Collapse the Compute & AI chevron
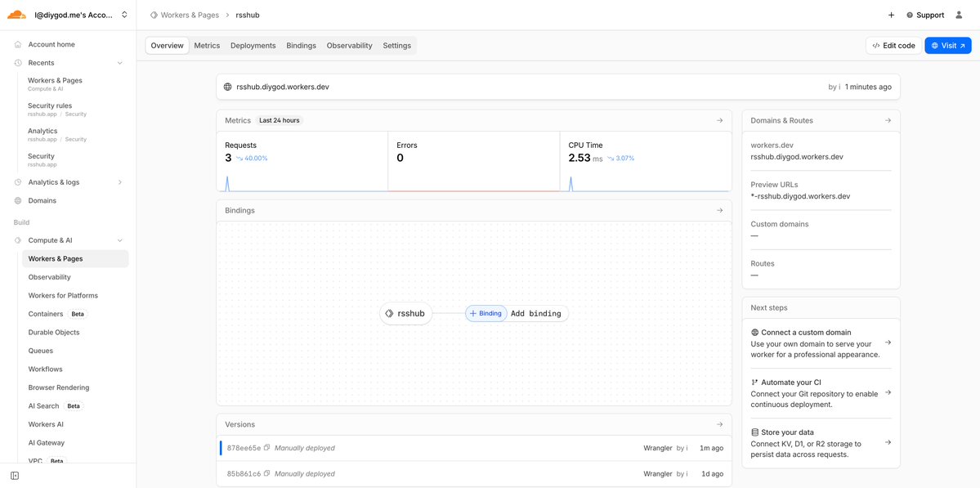Image resolution: width=980 pixels, height=488 pixels. click(120, 240)
